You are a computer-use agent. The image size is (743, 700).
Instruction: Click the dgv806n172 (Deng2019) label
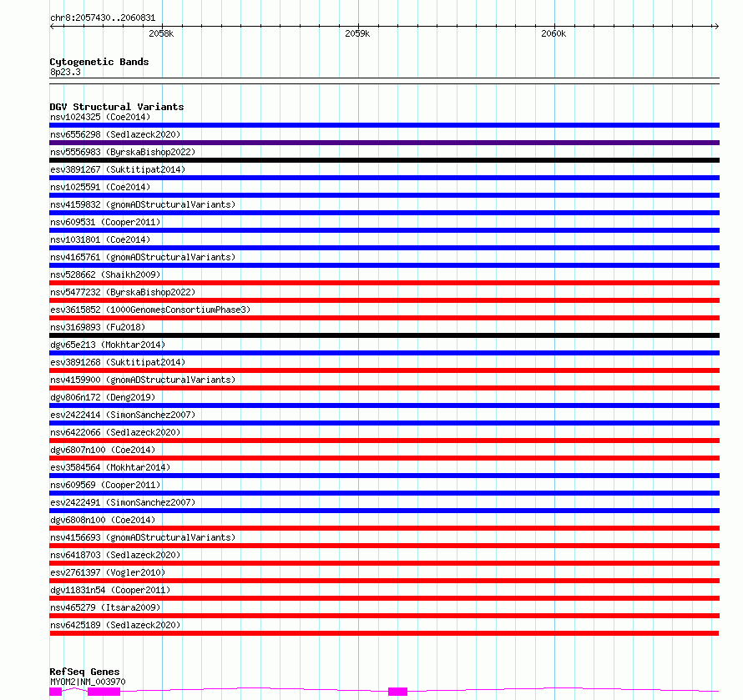pyautogui.click(x=103, y=397)
